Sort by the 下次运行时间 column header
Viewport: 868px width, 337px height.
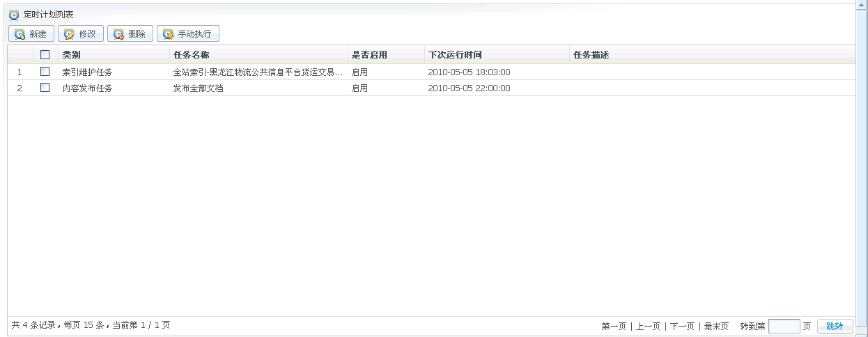455,54
